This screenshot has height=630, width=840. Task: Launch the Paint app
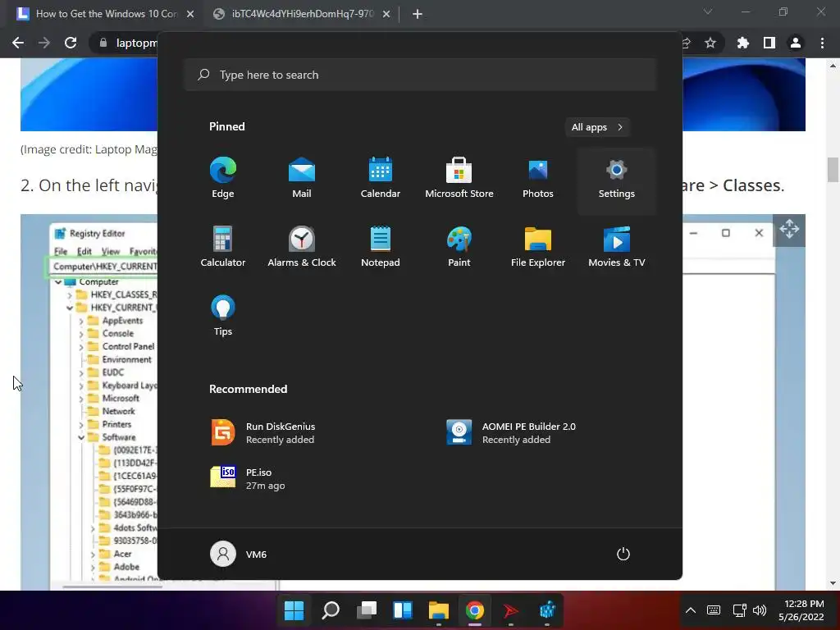pyautogui.click(x=459, y=247)
